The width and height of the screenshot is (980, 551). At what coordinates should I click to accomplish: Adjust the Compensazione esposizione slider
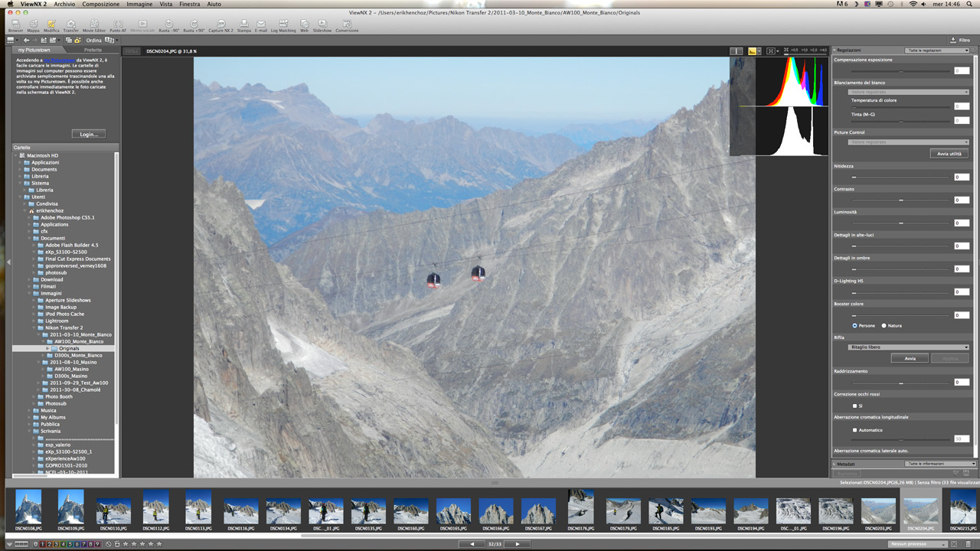901,70
